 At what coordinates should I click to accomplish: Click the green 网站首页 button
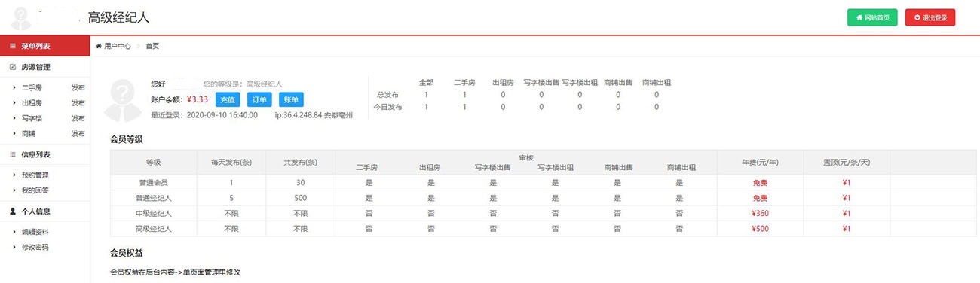pos(872,17)
